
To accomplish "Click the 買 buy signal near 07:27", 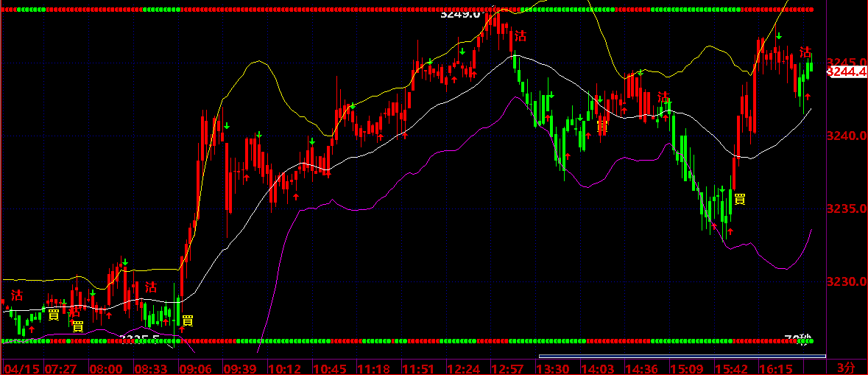I will click(54, 315).
